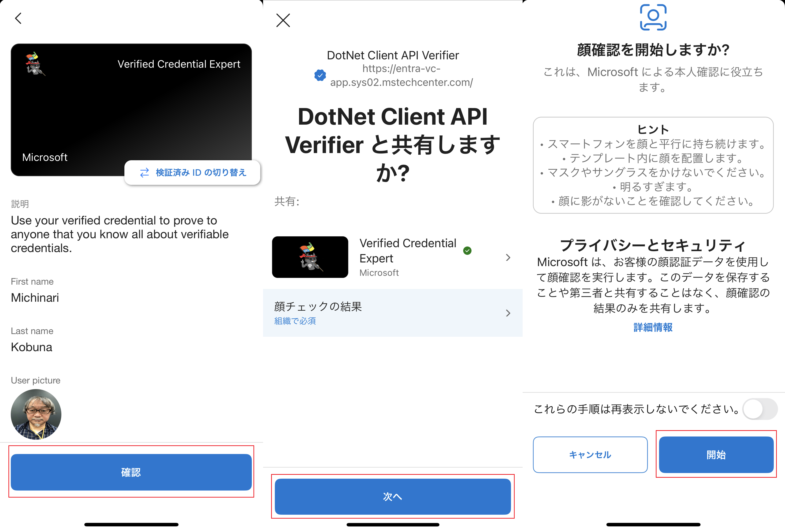Tap the green checkmark on Verified Credential Expert
The width and height of the screenshot is (785, 532).
(x=467, y=251)
